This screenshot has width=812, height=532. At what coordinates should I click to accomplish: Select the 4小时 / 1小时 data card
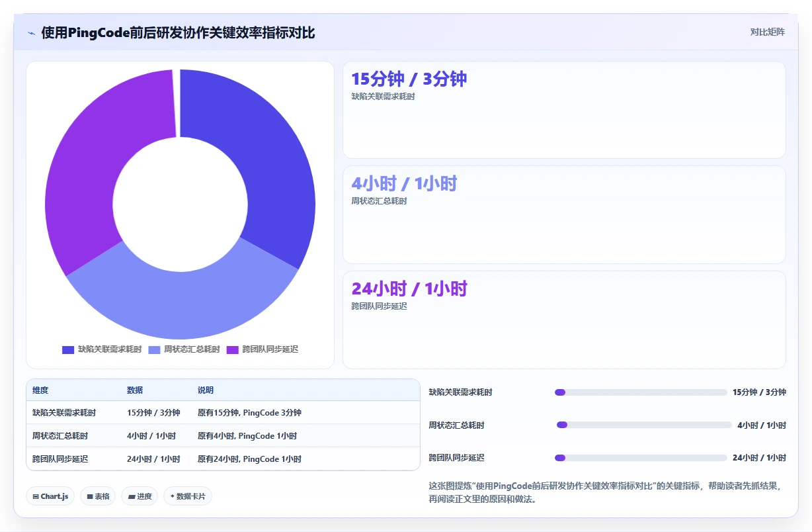[x=564, y=215]
